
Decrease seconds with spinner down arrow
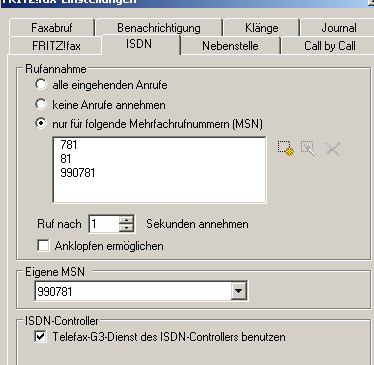126,228
